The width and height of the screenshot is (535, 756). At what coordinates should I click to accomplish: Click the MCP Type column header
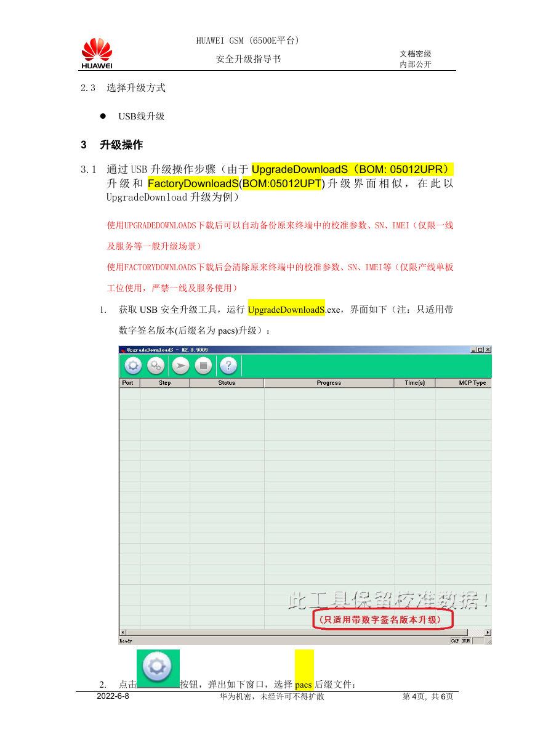[464, 383]
